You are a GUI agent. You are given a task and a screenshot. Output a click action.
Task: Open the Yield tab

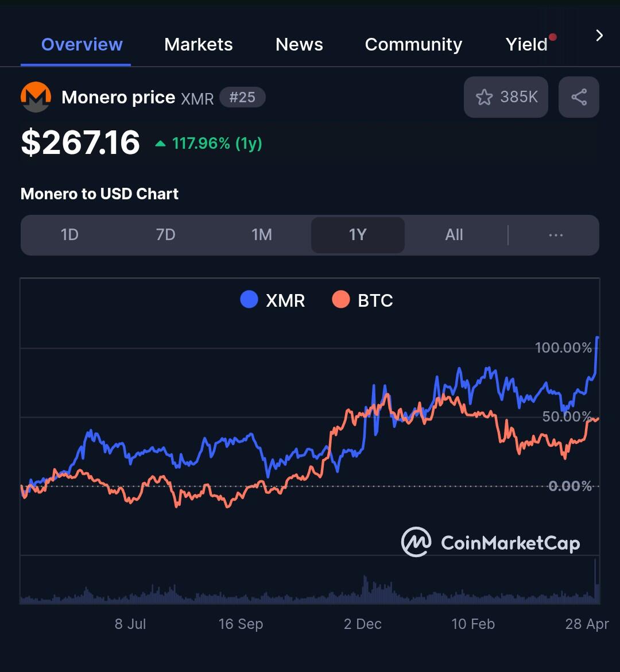[x=526, y=45]
